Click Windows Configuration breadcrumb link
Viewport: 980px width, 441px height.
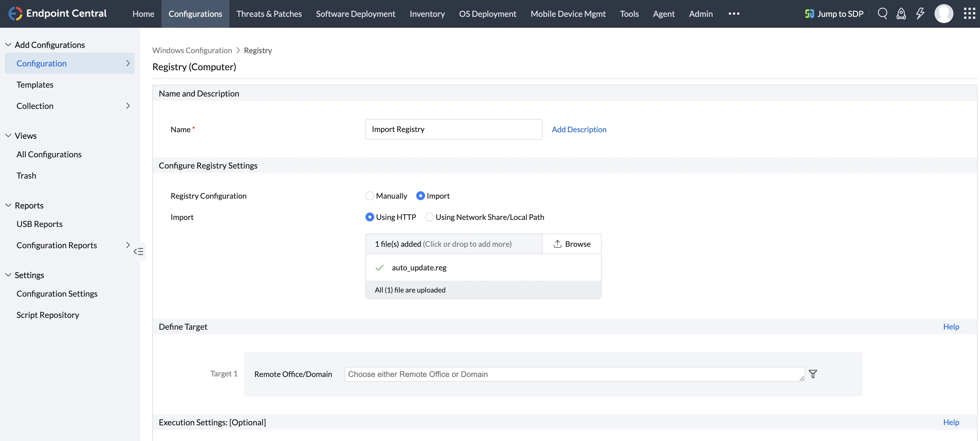(x=192, y=50)
